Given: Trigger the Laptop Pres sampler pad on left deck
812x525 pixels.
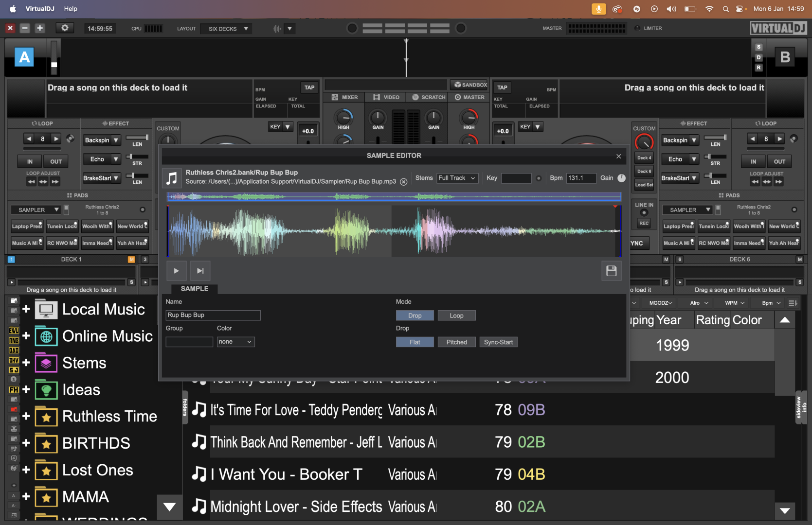Looking at the screenshot, I should click(x=27, y=226).
